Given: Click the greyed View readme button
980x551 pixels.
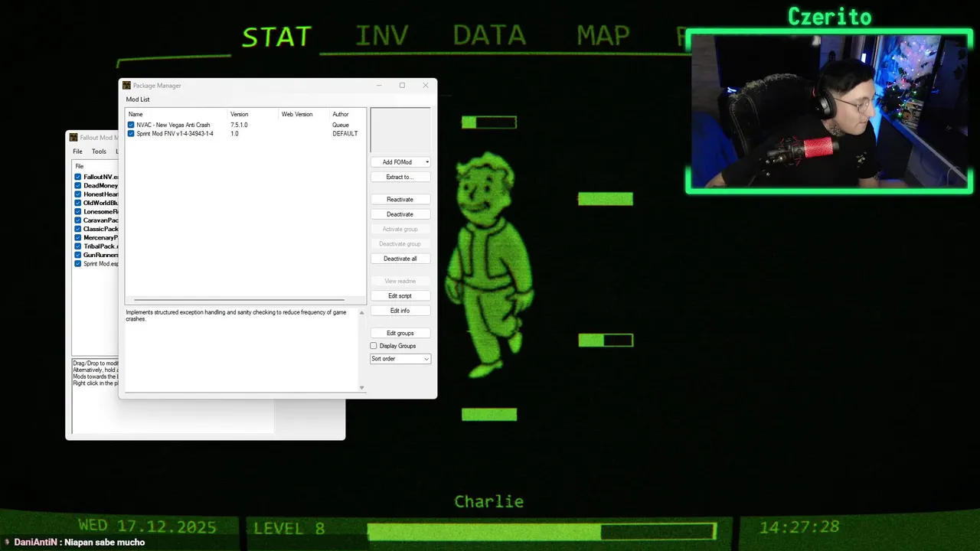Looking at the screenshot, I should [x=400, y=281].
